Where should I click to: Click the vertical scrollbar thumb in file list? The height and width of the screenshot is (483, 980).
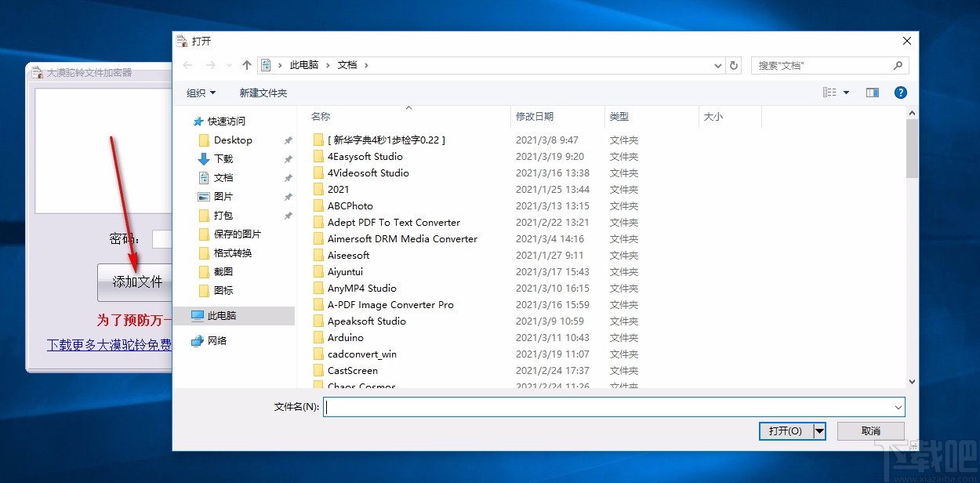(x=912, y=149)
